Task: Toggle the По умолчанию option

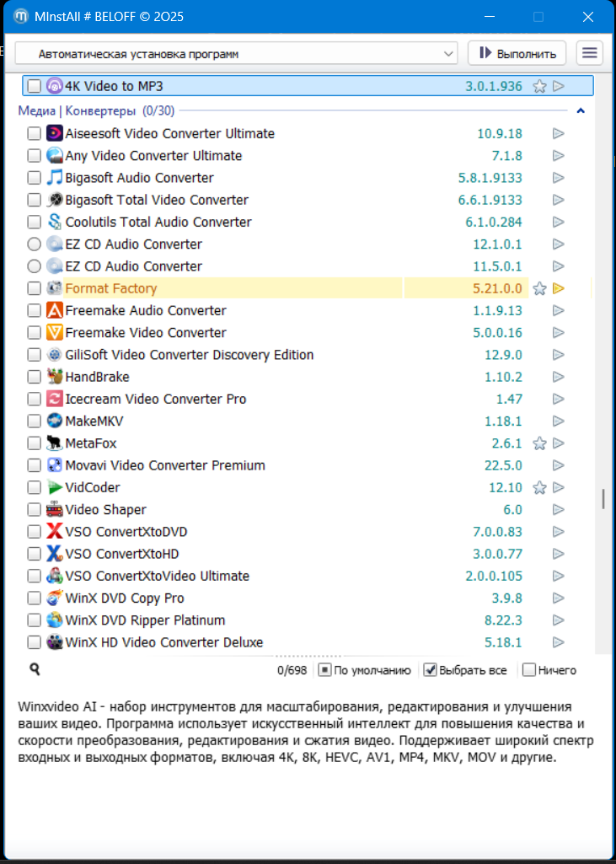Action: click(324, 670)
